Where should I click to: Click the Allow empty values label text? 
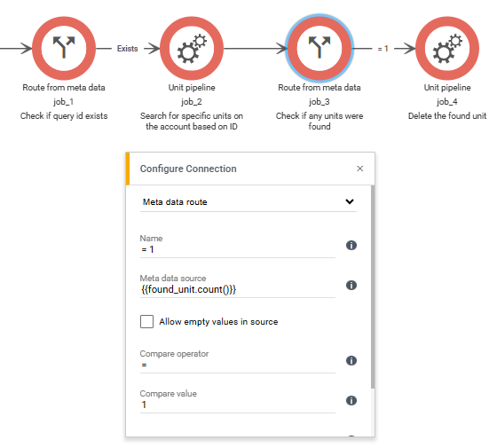pyautogui.click(x=218, y=322)
